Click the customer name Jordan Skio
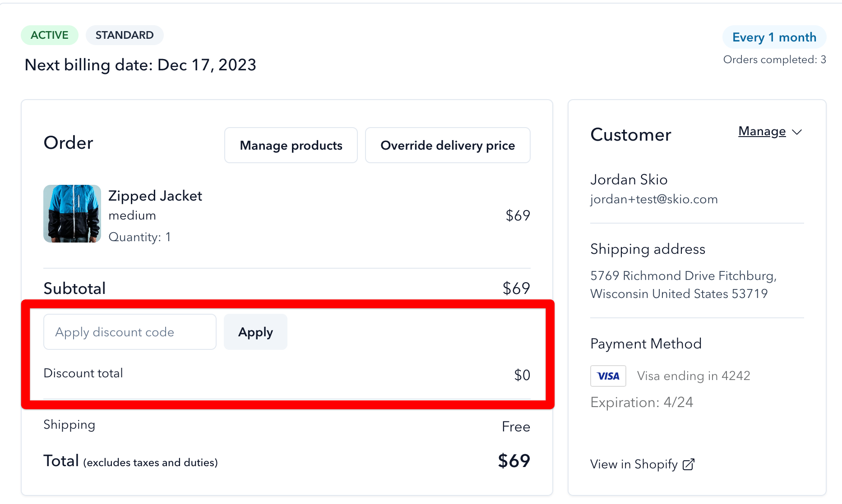This screenshot has width=842, height=504. pyautogui.click(x=629, y=179)
